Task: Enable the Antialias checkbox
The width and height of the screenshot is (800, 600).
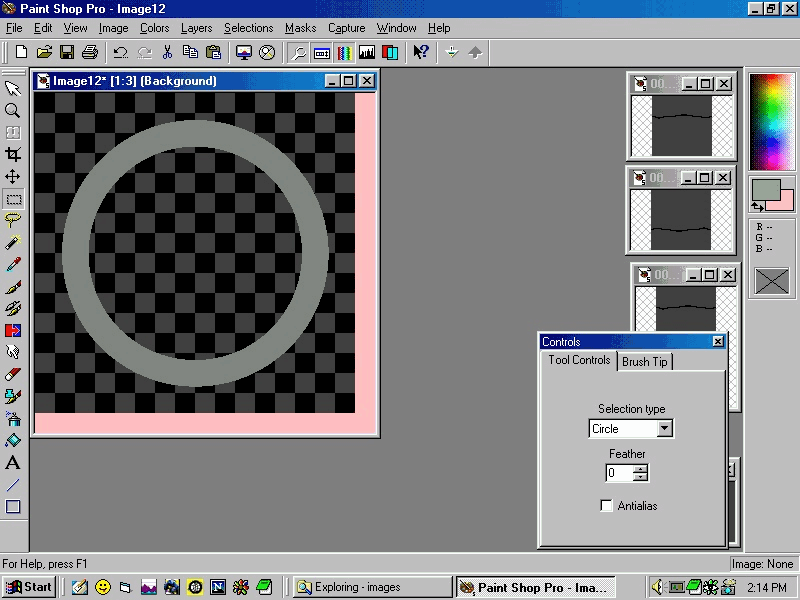Action: 606,506
